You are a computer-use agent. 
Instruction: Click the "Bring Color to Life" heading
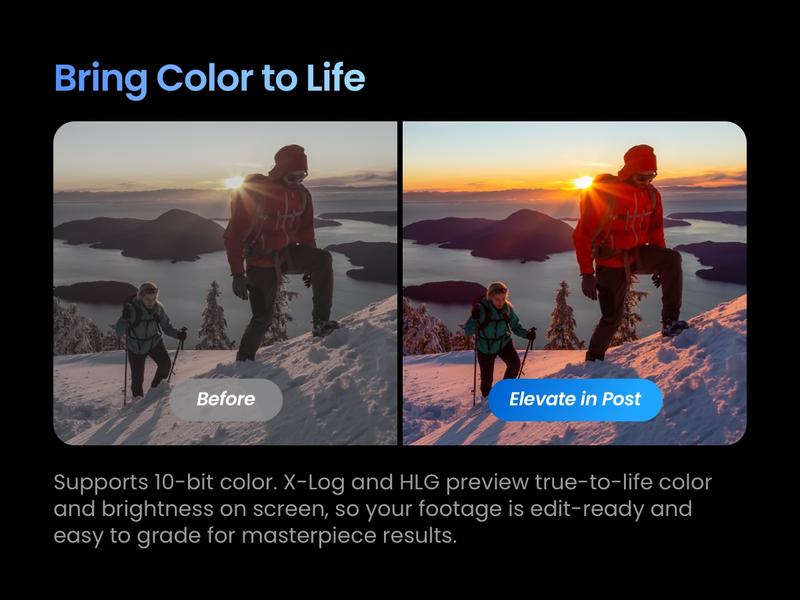click(210, 78)
